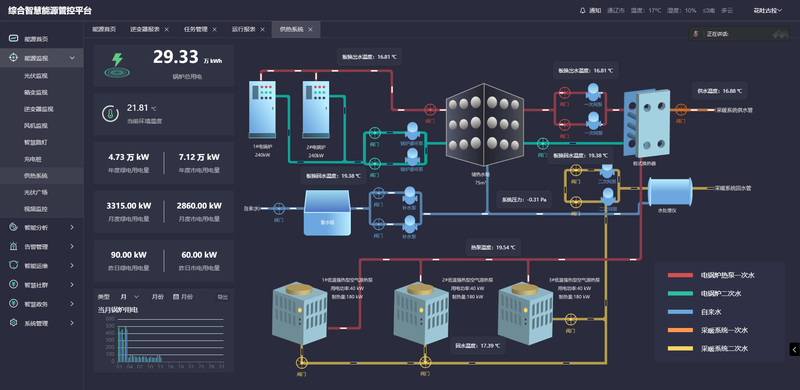This screenshot has width=800, height=390.
Task: Click the 月份 date picker field
Action: point(183,297)
